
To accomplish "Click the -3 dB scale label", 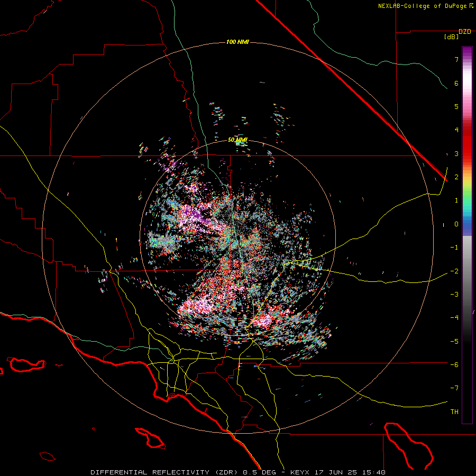I will [454, 295].
